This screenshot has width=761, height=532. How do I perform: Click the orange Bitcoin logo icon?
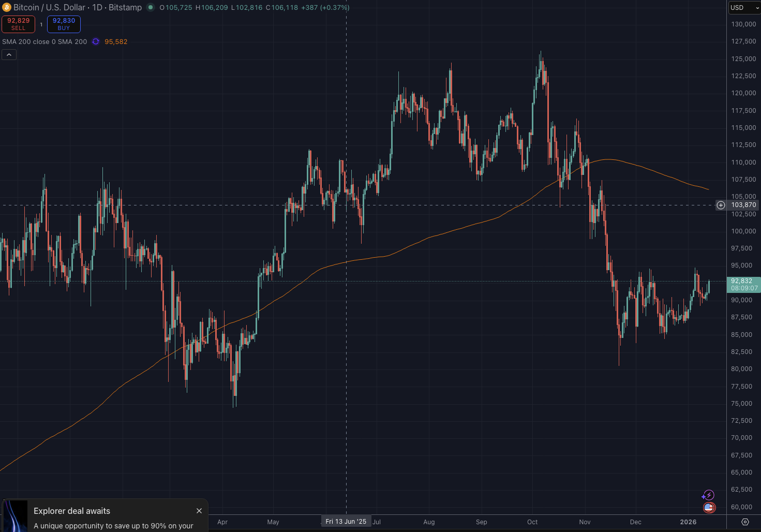click(7, 7)
